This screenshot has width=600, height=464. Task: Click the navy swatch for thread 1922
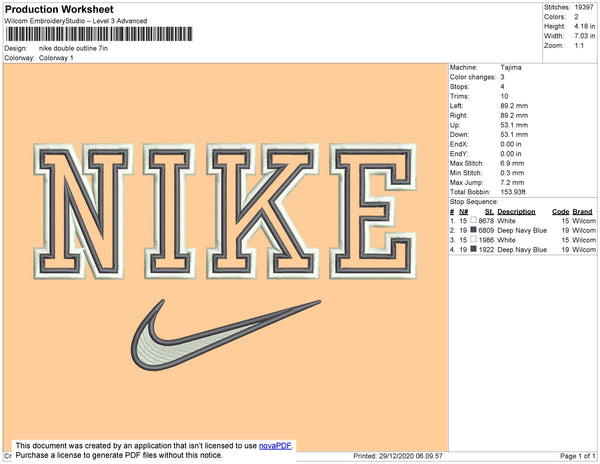[473, 249]
